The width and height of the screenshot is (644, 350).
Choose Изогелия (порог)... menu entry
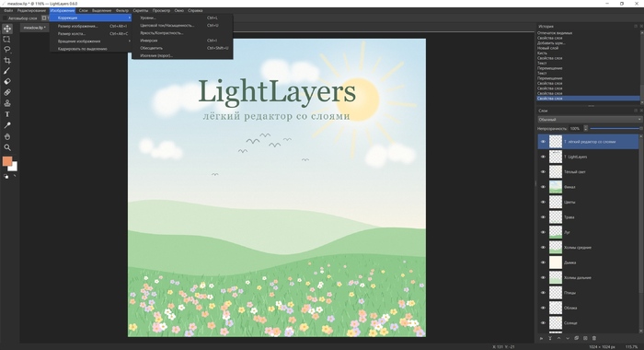(x=182, y=55)
